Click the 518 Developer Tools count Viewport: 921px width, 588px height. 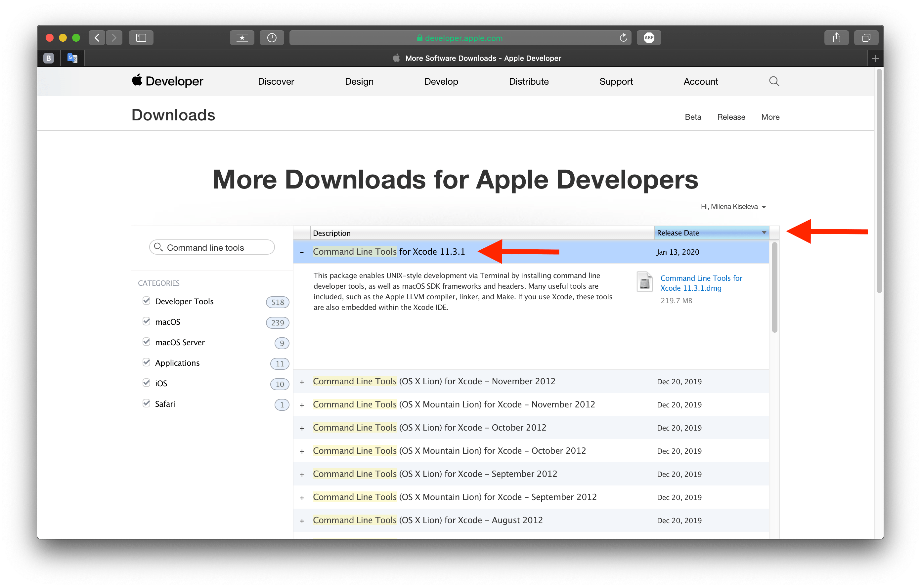277,302
